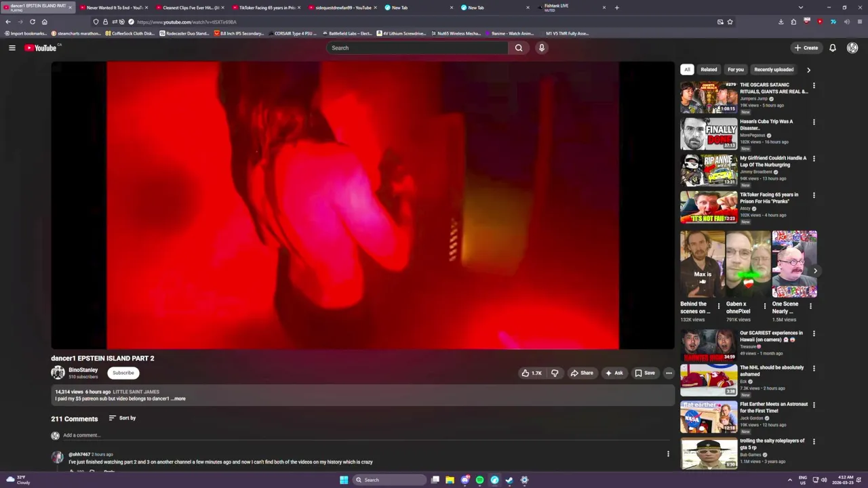Open the more actions ellipsis under the video
The height and width of the screenshot is (488, 868).
tap(669, 373)
